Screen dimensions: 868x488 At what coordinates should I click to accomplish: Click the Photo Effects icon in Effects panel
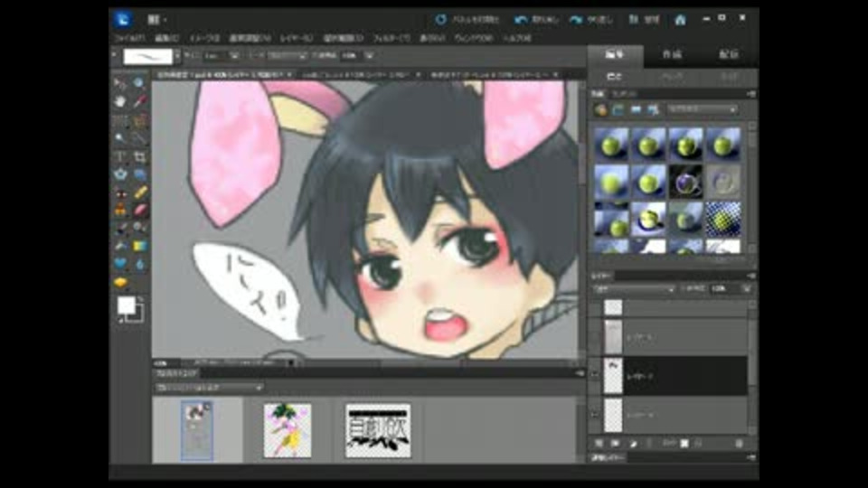point(636,109)
